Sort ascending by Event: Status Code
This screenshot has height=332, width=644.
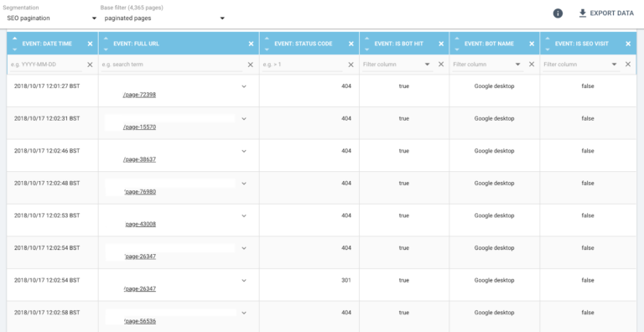267,39
